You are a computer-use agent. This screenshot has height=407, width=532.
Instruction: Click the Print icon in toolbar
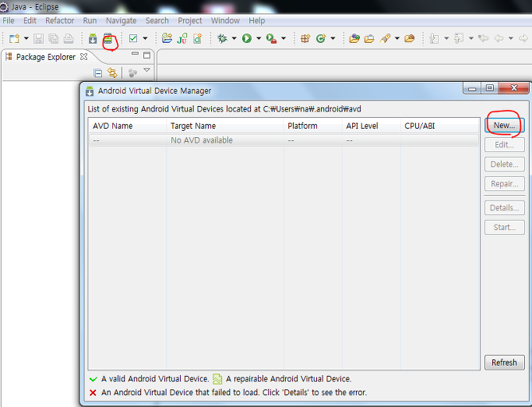(x=69, y=38)
